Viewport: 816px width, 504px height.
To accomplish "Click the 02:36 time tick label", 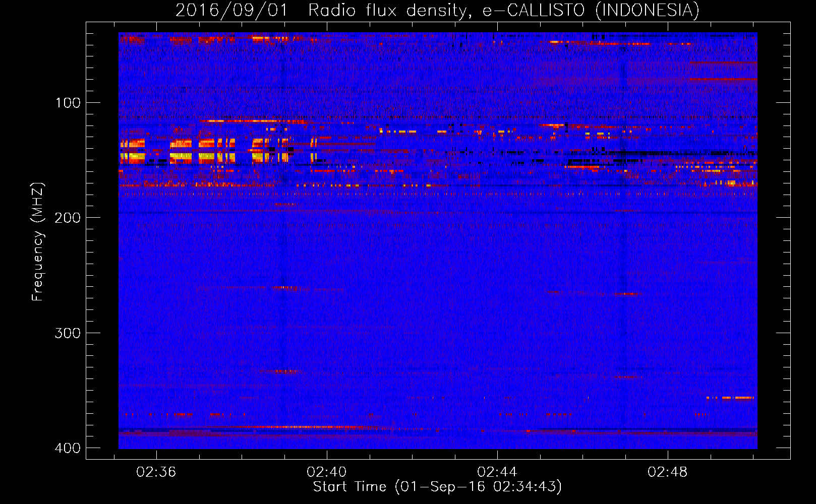I will pyautogui.click(x=156, y=472).
